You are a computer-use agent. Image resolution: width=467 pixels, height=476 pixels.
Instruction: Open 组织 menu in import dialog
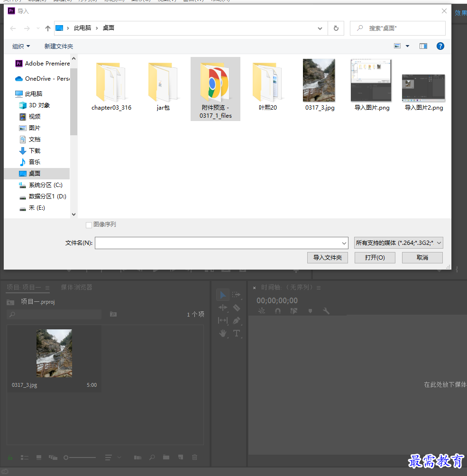(21, 46)
